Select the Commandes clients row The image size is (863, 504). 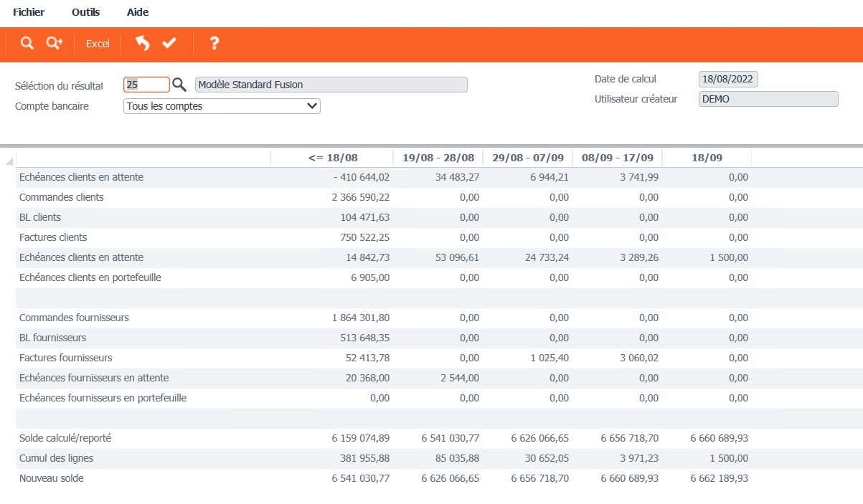62,197
